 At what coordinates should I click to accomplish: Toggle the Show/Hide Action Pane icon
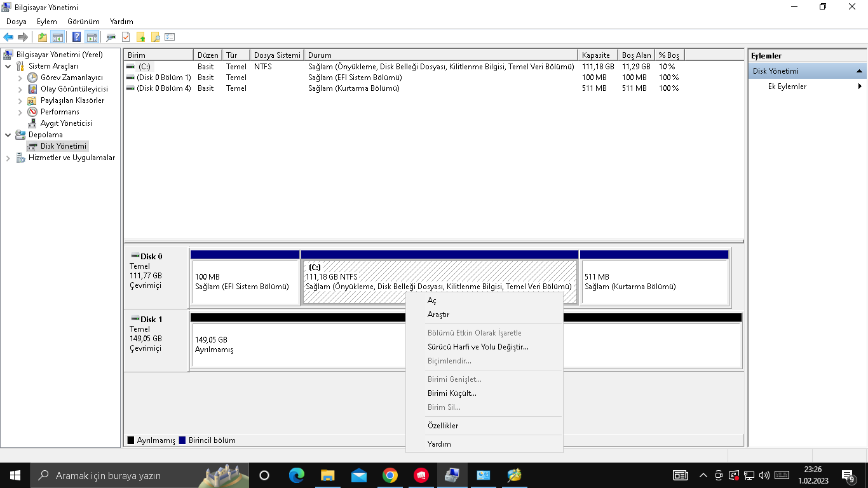pos(92,37)
